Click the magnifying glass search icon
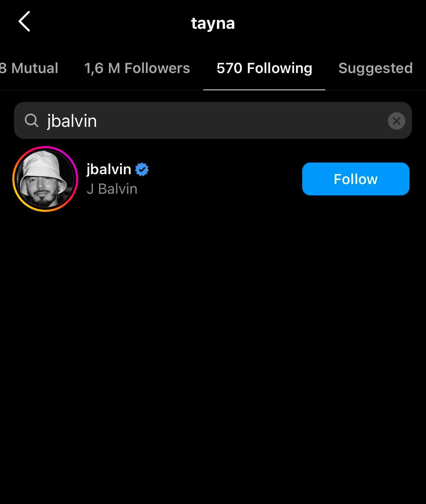 click(32, 121)
